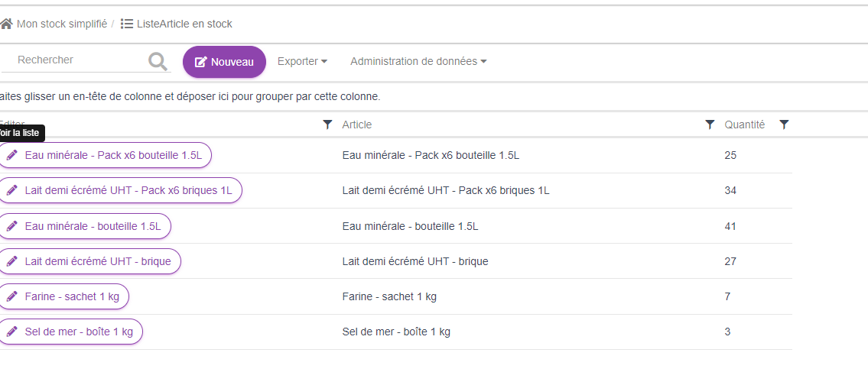Open ListeArticle en stock breadcrumb link

click(184, 24)
